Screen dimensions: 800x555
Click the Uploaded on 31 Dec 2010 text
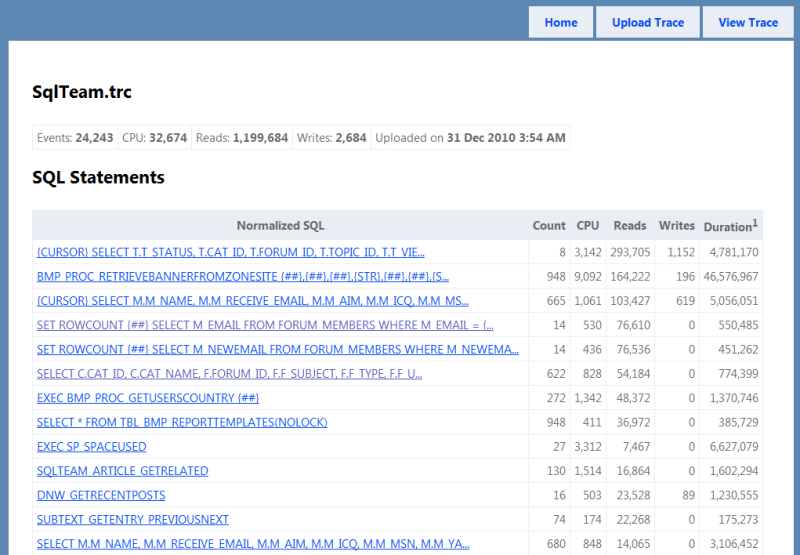point(470,138)
